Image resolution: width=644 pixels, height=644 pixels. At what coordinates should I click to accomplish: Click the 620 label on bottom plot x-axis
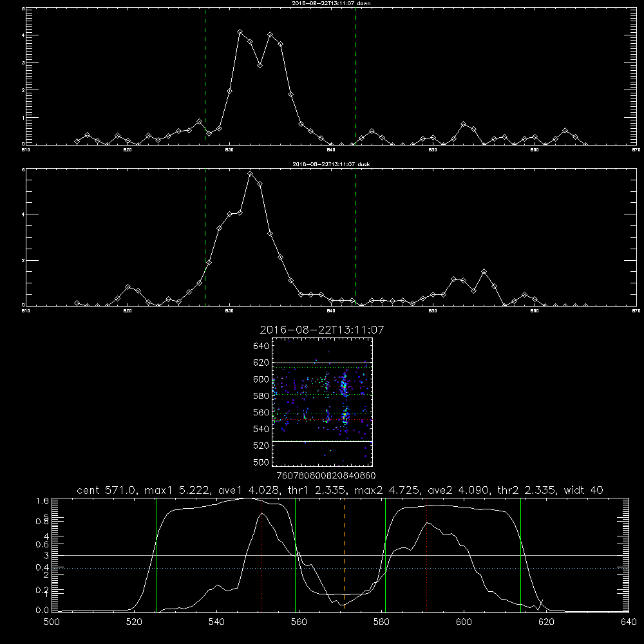(546, 622)
